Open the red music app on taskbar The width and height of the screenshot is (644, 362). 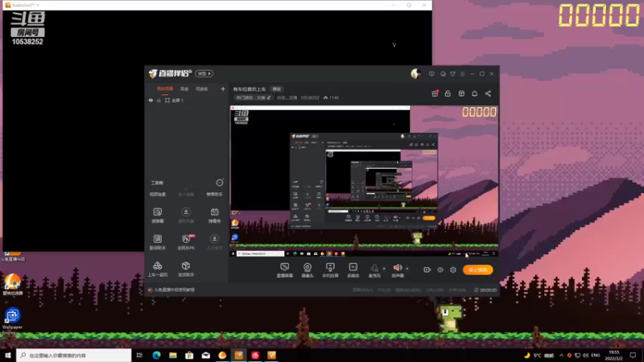point(255,355)
